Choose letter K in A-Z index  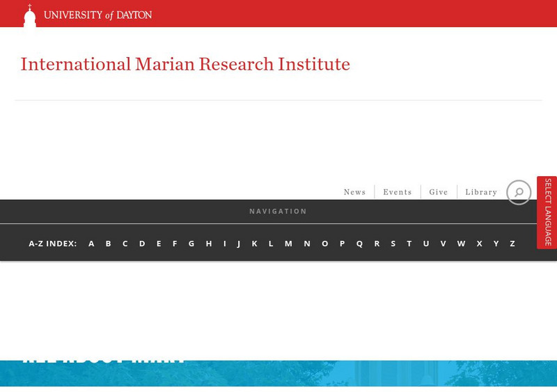click(x=254, y=244)
